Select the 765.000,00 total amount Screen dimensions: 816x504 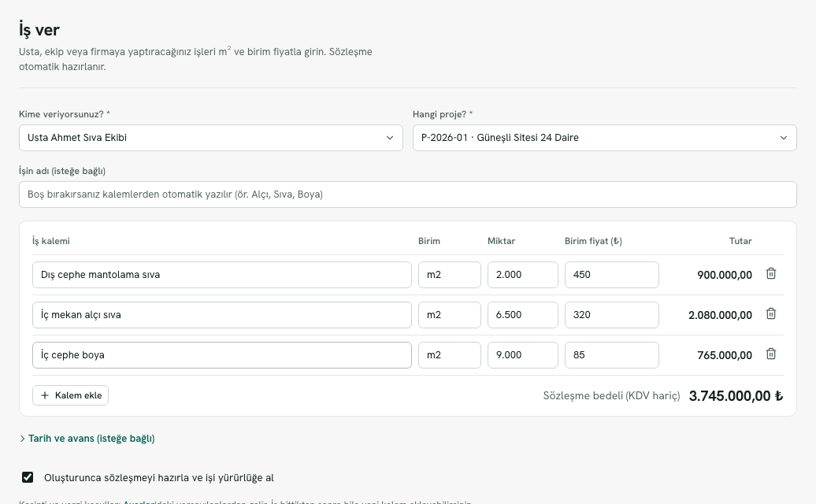pos(725,354)
